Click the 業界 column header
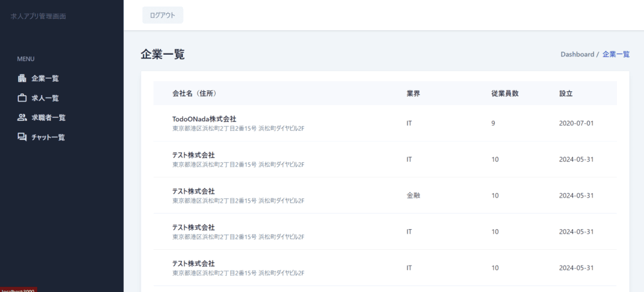Viewport: 644px width, 292px height. [x=413, y=94]
